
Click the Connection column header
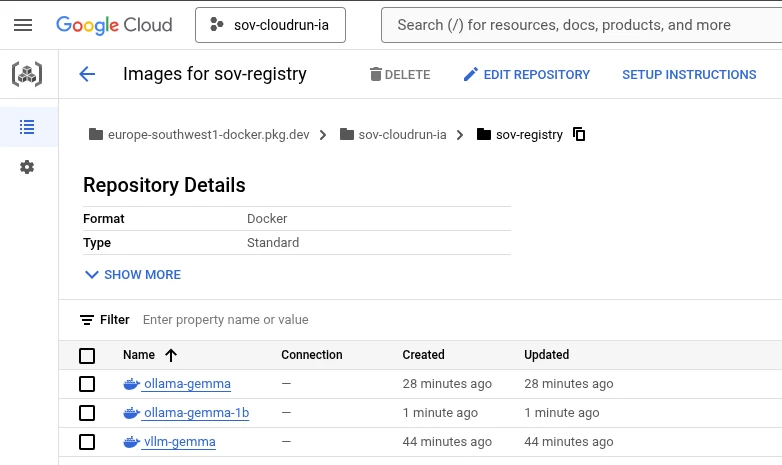312,355
